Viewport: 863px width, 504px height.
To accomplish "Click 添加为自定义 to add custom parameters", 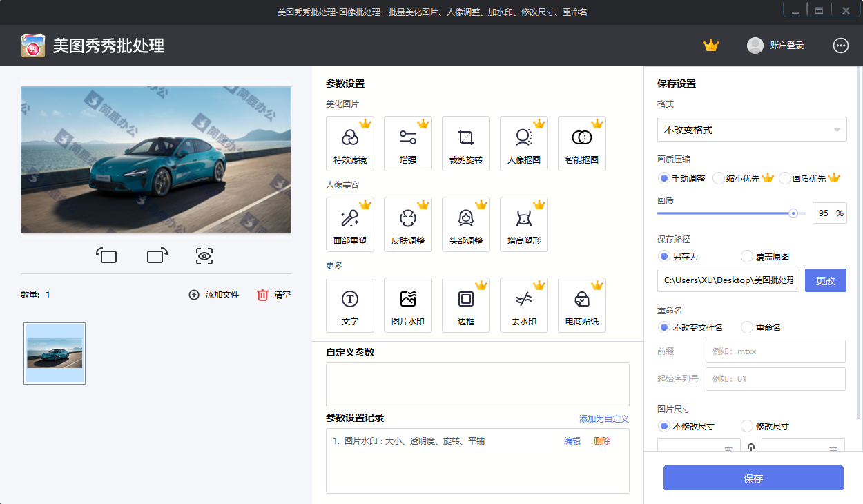I will 603,419.
